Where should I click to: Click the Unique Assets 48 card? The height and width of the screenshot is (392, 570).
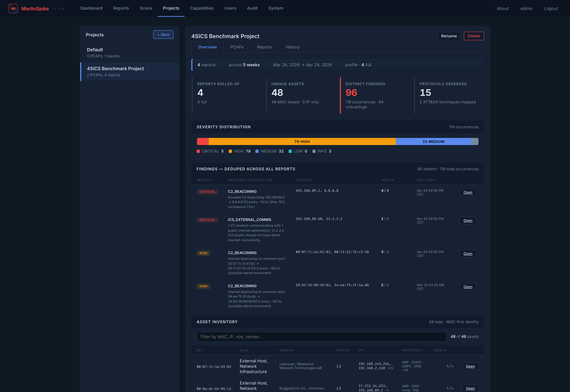300,95
